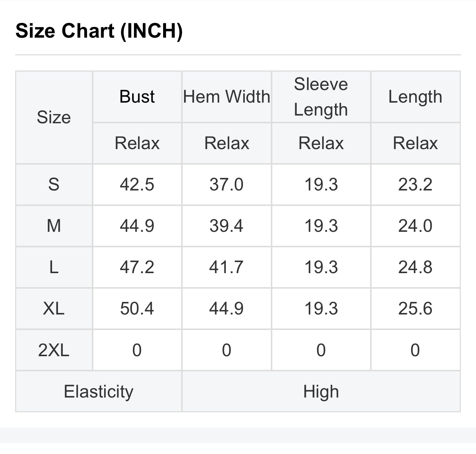This screenshot has width=476, height=454.
Task: Select the 47.2 bust value for L
Action: 137,267
